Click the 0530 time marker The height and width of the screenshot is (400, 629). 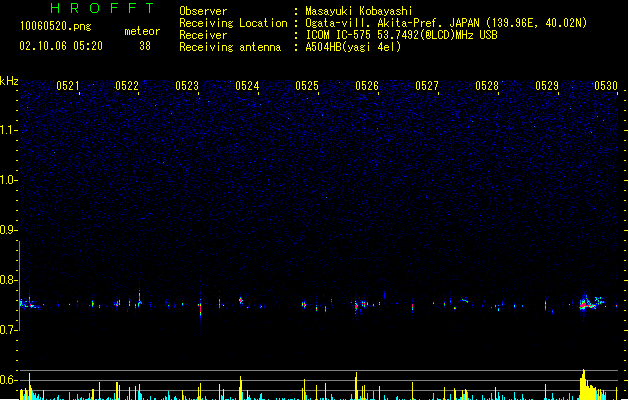pyautogui.click(x=606, y=86)
